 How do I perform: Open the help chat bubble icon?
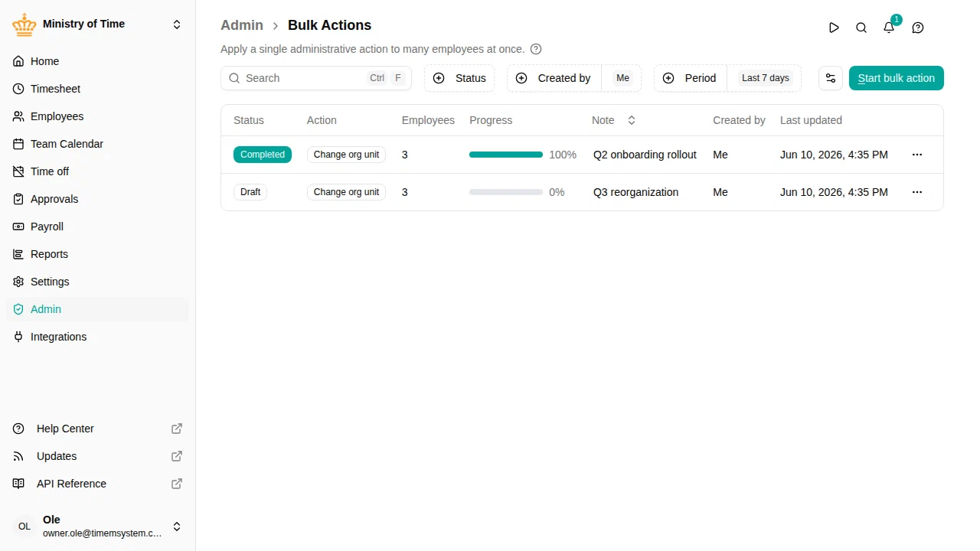pyautogui.click(x=918, y=28)
